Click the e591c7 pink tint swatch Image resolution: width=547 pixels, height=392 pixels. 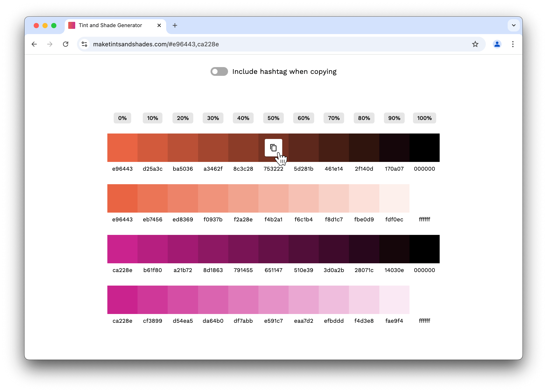(x=273, y=300)
